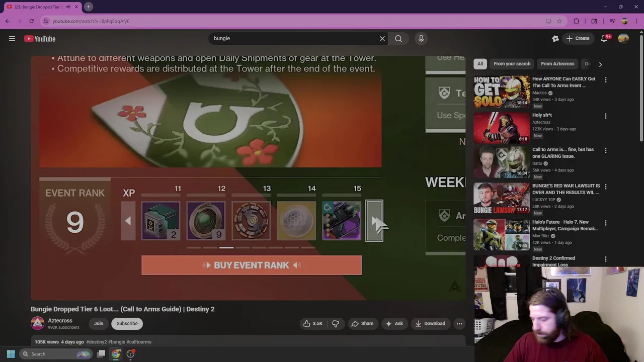Open 'BUNGIE'S RED WAR LAWSUIT IS OVER' title

pos(566,189)
